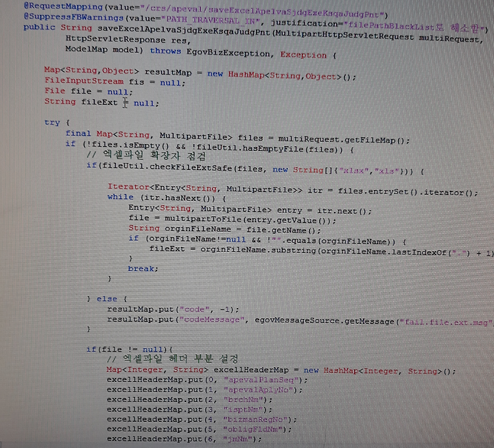Click the File file = null line
Screen dimensions: 494x448
(89, 91)
